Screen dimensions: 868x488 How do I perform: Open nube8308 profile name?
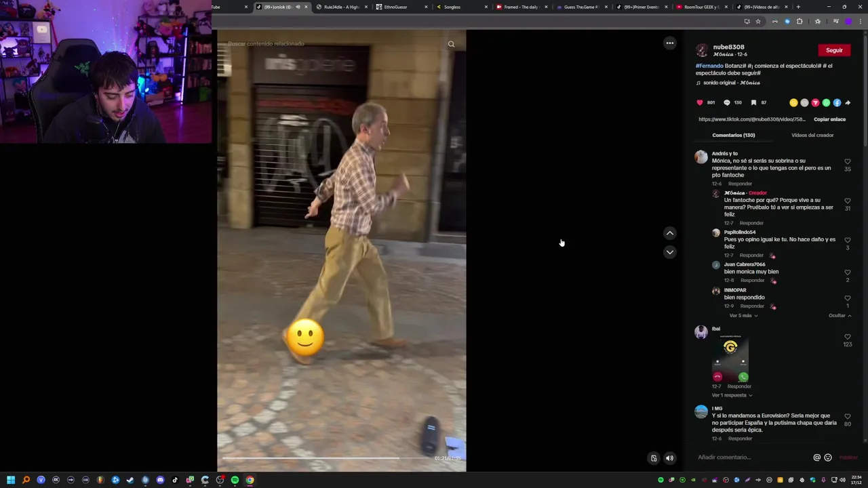click(728, 47)
